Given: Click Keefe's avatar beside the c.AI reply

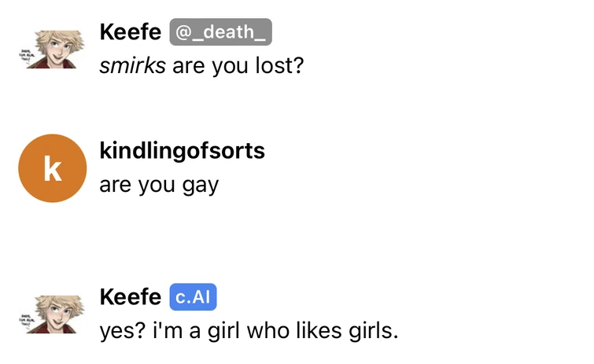Looking at the screenshot, I should point(53,314).
